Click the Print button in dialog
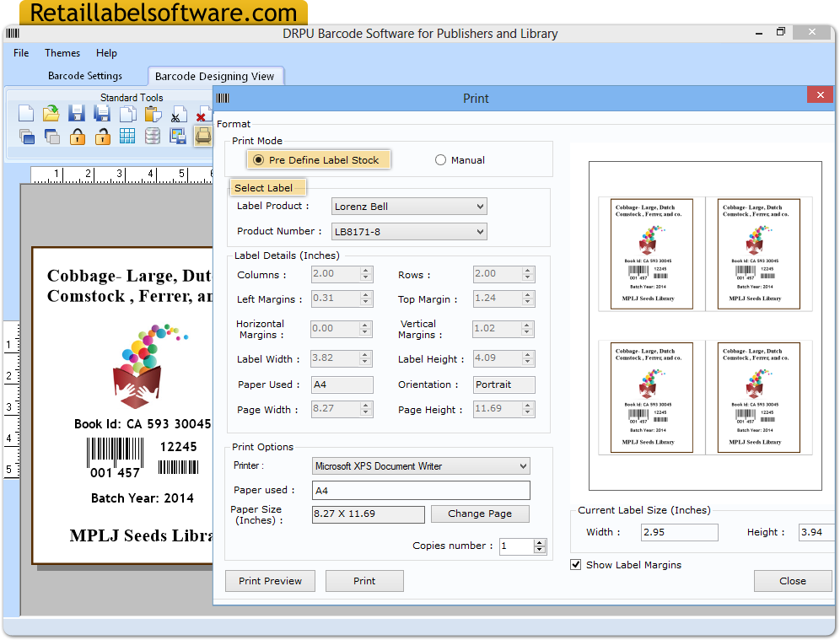Screen dimensions: 840x640 coord(364,581)
